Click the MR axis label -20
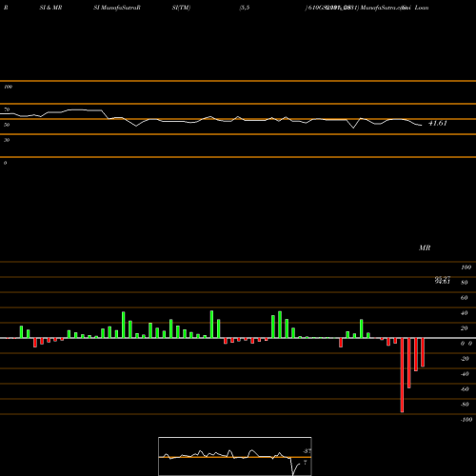 tap(465, 359)
